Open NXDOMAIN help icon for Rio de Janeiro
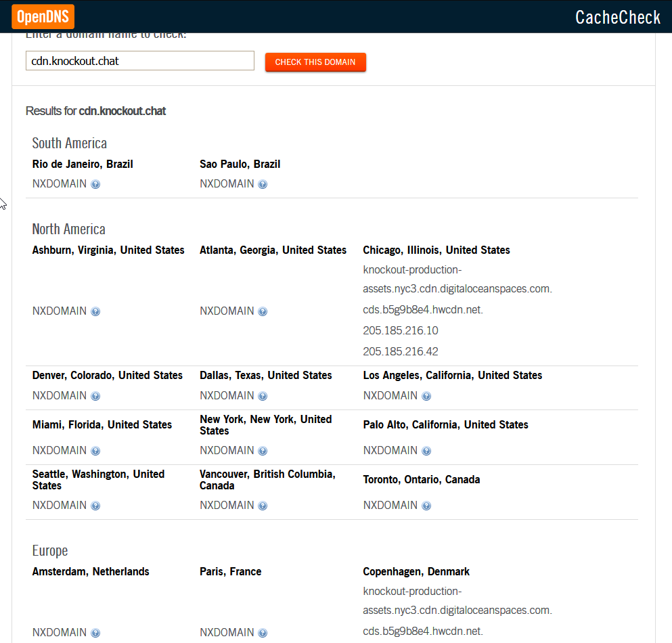Screen dimensions: 672x643 [x=95, y=184]
